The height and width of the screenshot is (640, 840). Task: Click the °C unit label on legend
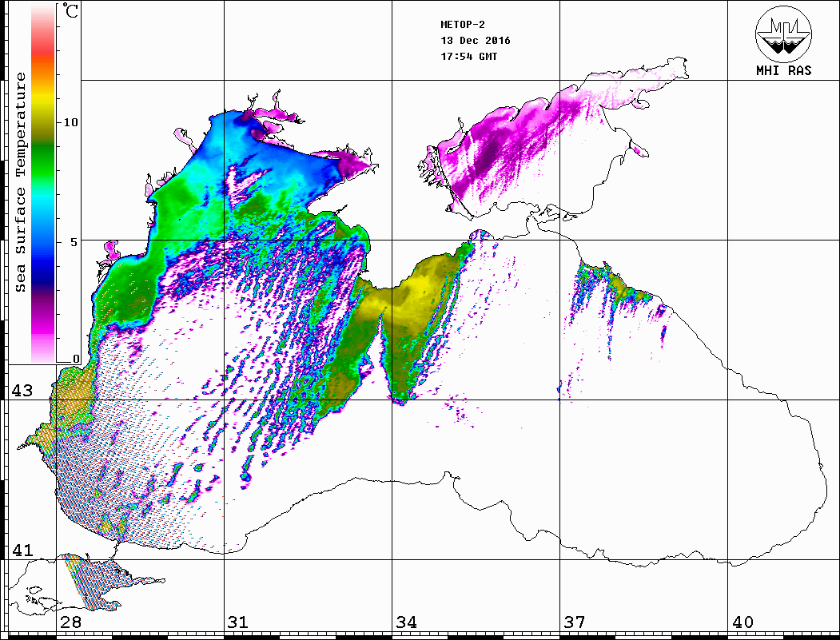pyautogui.click(x=70, y=10)
